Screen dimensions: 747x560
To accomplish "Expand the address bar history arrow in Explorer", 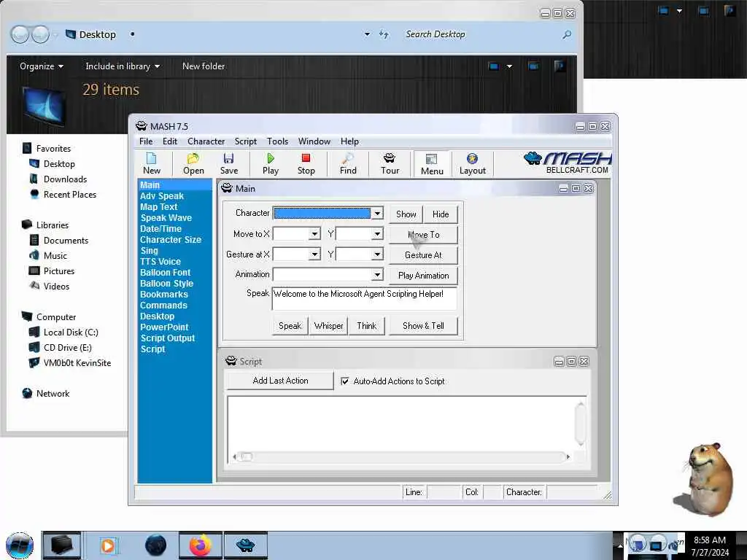I will tap(368, 34).
